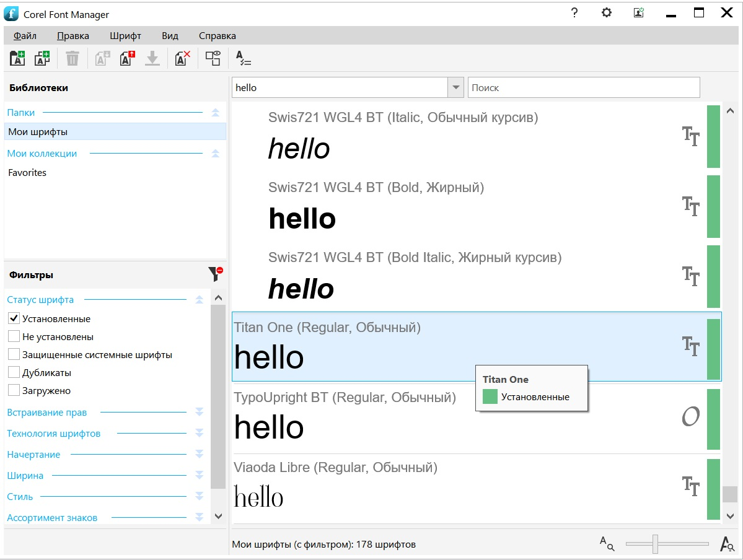Open the Справка menu

coord(217,35)
